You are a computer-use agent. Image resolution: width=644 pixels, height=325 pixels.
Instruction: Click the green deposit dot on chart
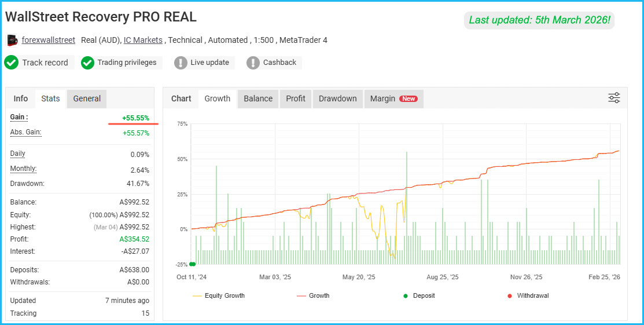tap(192, 264)
